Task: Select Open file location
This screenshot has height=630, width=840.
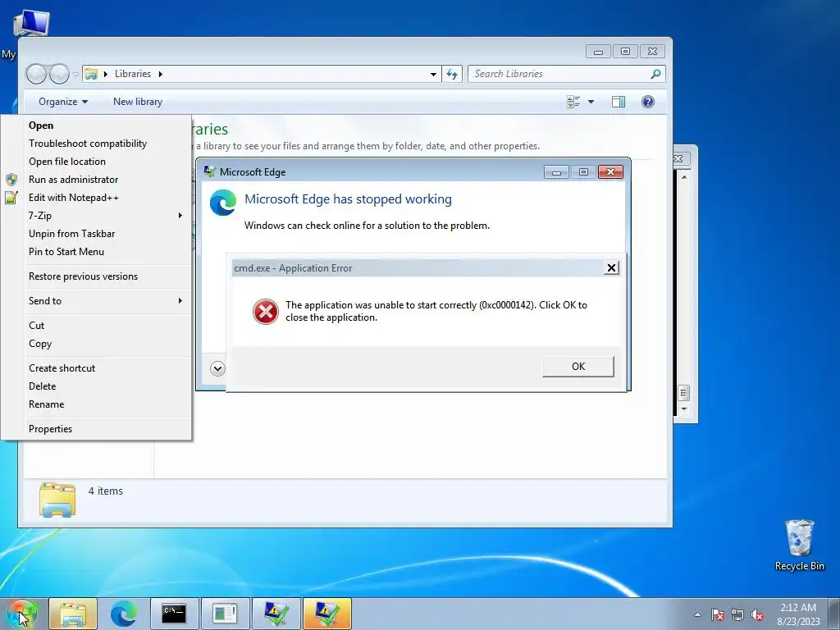Action: [x=97, y=162]
